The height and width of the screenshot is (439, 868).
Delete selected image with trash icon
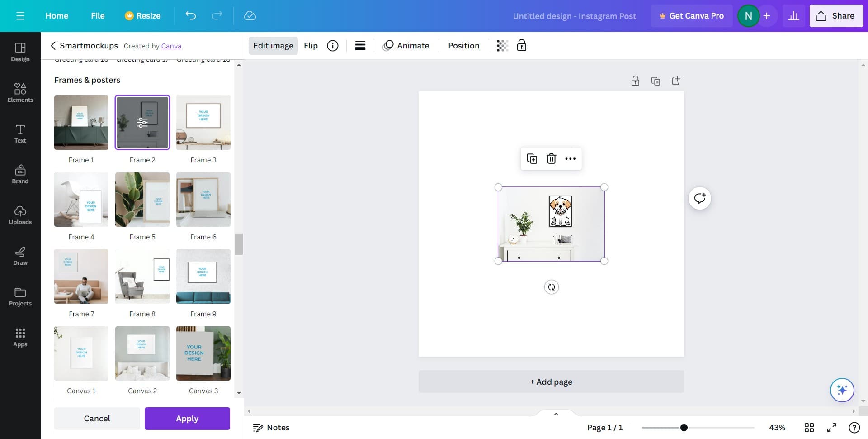click(551, 159)
